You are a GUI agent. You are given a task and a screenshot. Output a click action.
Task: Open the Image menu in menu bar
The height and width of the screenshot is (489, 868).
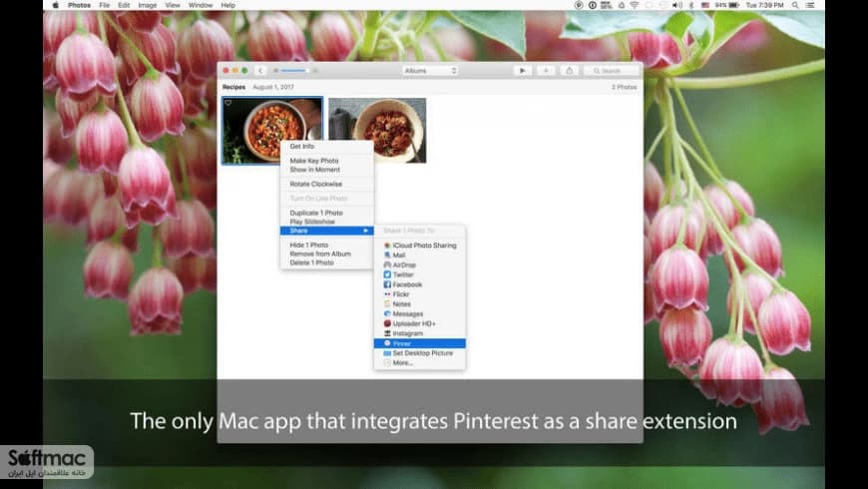tap(148, 5)
